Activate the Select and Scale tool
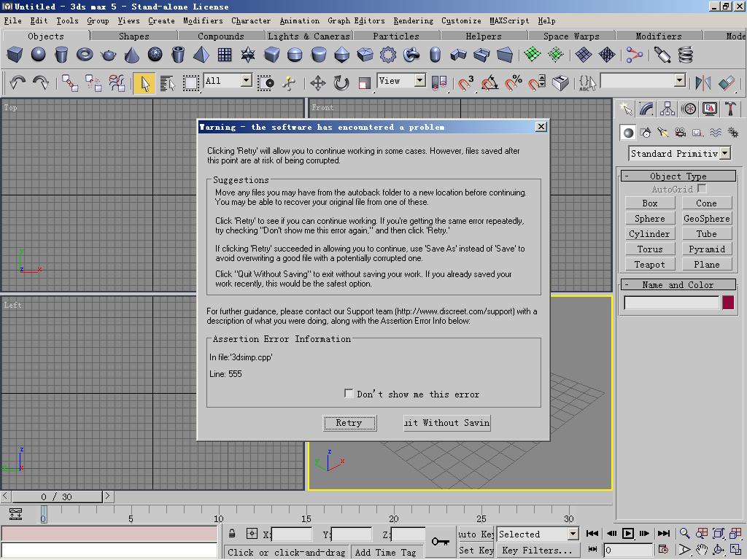The height and width of the screenshot is (560, 747). click(x=365, y=83)
